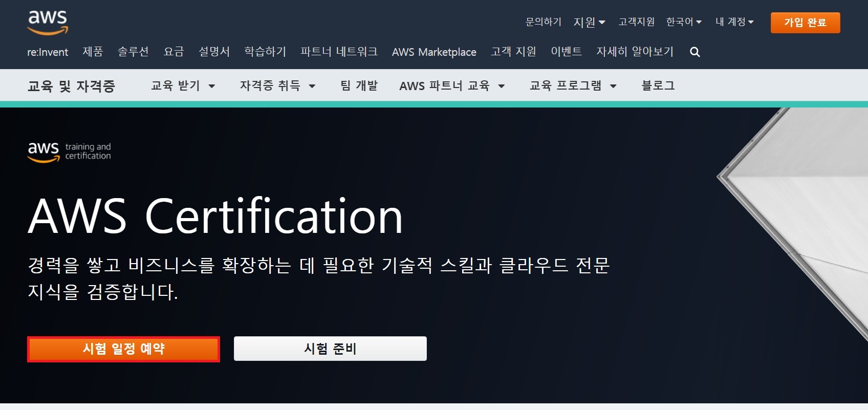This screenshot has width=868, height=410.
Task: Expand the AWS 파트너 교육 menu
Action: (452, 85)
